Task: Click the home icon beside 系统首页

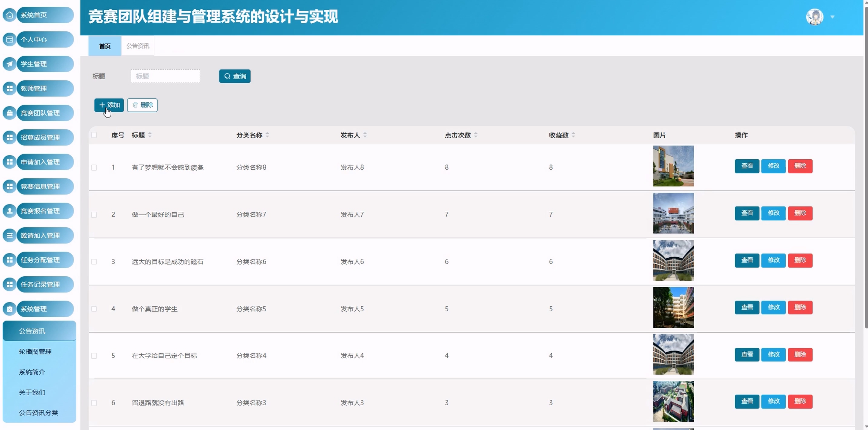Action: pos(9,15)
